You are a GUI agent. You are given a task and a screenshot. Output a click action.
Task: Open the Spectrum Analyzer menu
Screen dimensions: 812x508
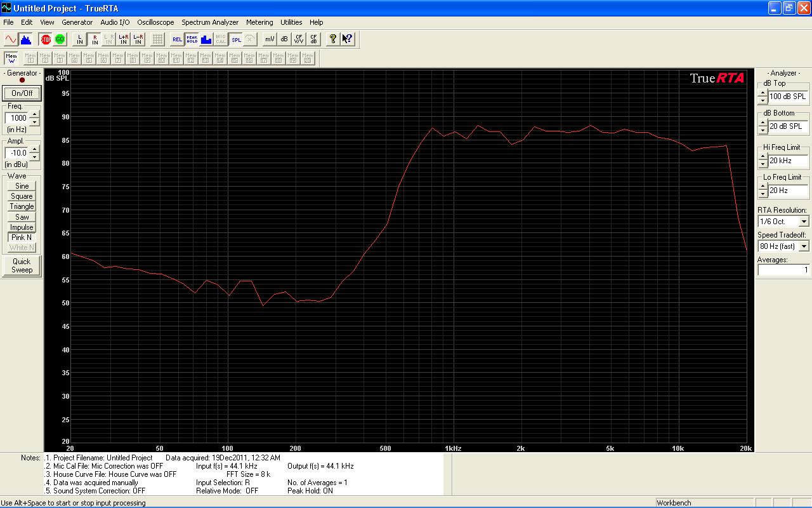210,22
